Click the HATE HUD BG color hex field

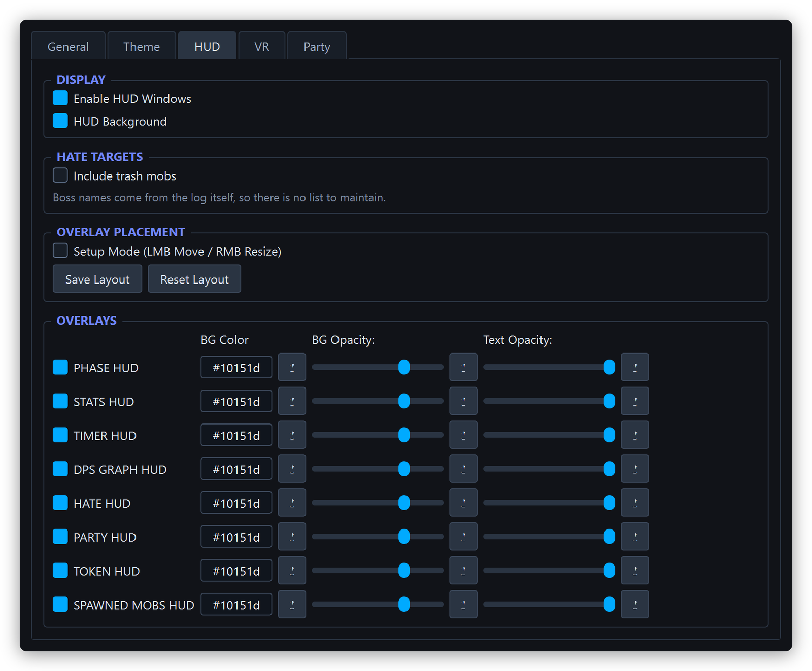(x=236, y=503)
